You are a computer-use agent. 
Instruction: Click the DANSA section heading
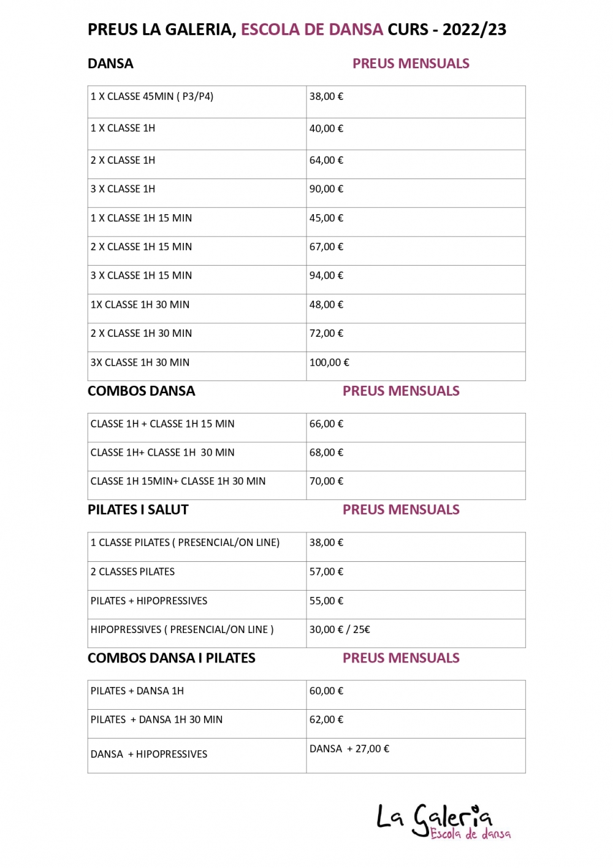pyautogui.click(x=110, y=64)
